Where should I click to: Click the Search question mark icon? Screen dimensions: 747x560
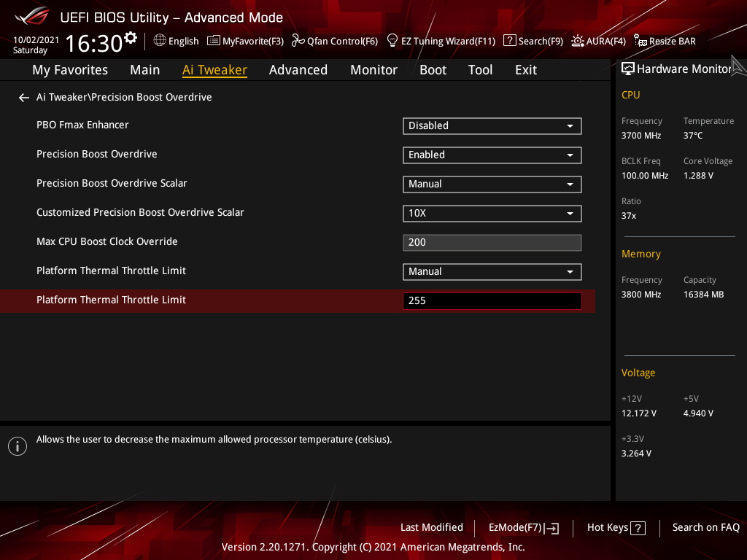(509, 41)
